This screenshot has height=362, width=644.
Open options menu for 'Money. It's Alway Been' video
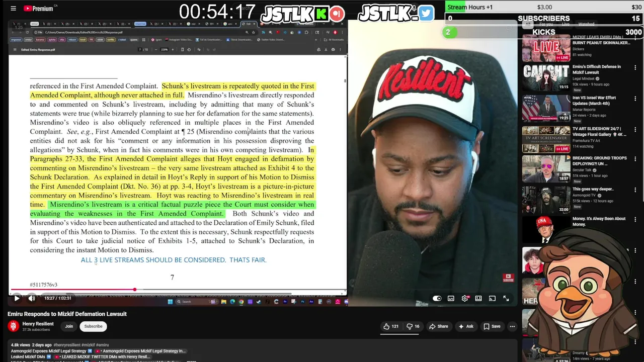tap(635, 220)
